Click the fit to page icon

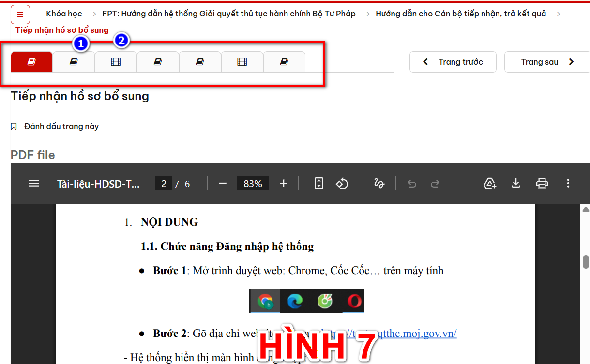[x=318, y=184]
